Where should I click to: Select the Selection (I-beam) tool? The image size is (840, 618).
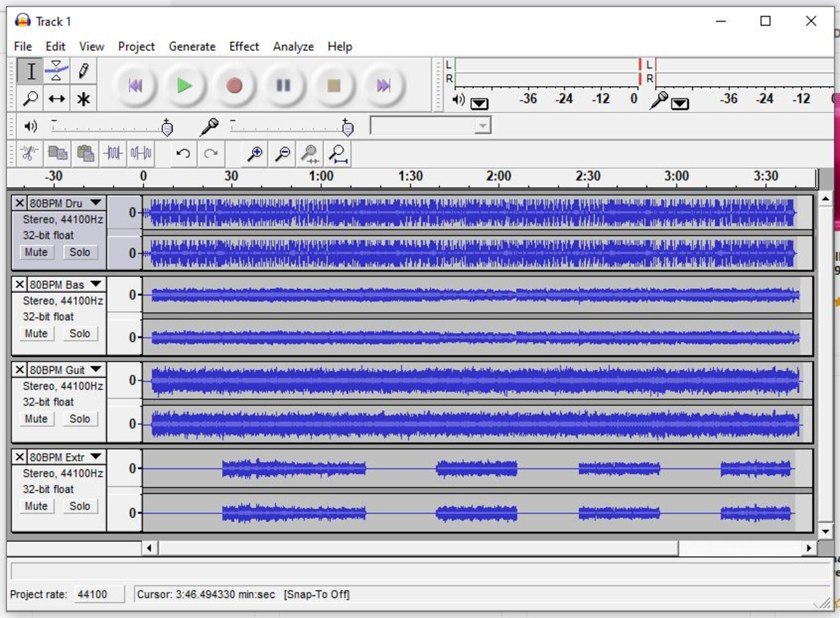30,72
